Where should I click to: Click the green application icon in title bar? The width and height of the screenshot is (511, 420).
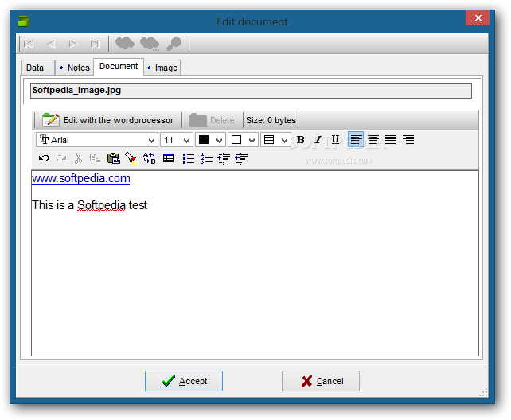[x=23, y=21]
